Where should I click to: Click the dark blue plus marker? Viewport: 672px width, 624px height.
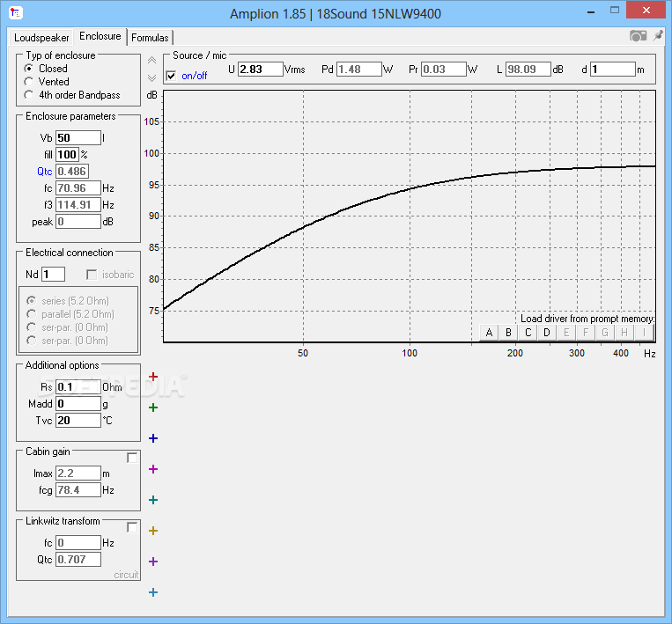pos(153,438)
